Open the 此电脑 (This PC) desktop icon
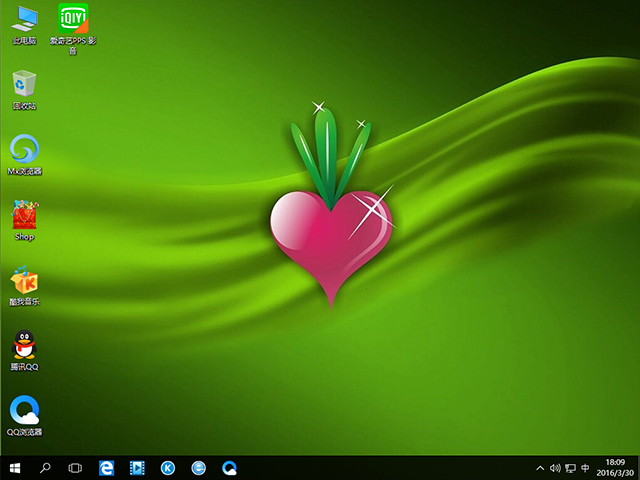Viewport: 640px width, 480px height. pos(25,22)
